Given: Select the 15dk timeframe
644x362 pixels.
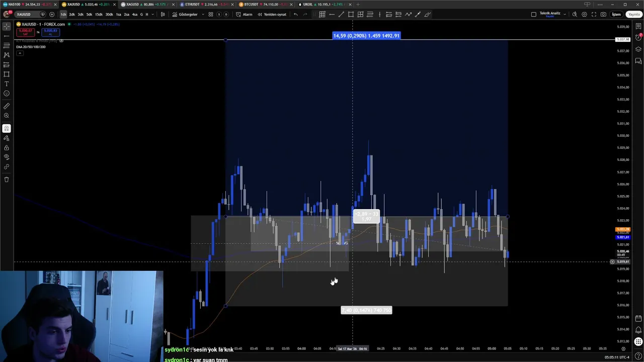Looking at the screenshot, I should click(99, 14).
